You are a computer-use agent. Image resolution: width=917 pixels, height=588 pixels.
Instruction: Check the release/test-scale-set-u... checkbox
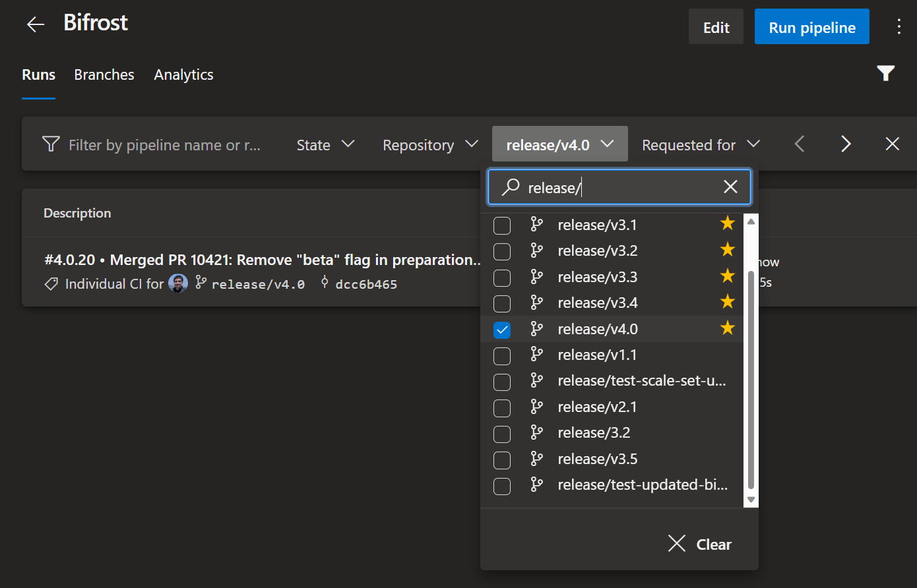(502, 382)
